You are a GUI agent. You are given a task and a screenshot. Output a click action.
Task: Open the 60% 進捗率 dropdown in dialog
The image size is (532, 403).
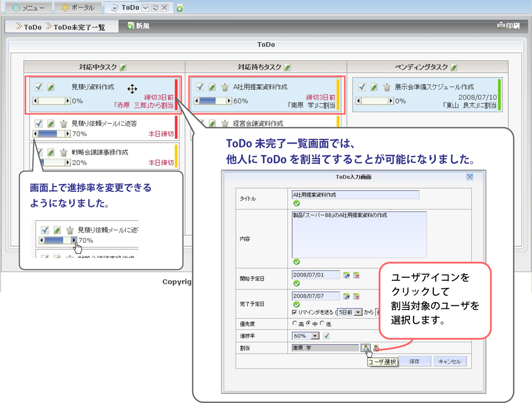pyautogui.click(x=305, y=336)
